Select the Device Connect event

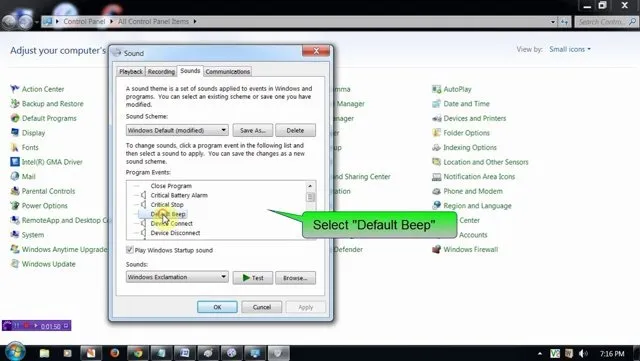point(171,223)
